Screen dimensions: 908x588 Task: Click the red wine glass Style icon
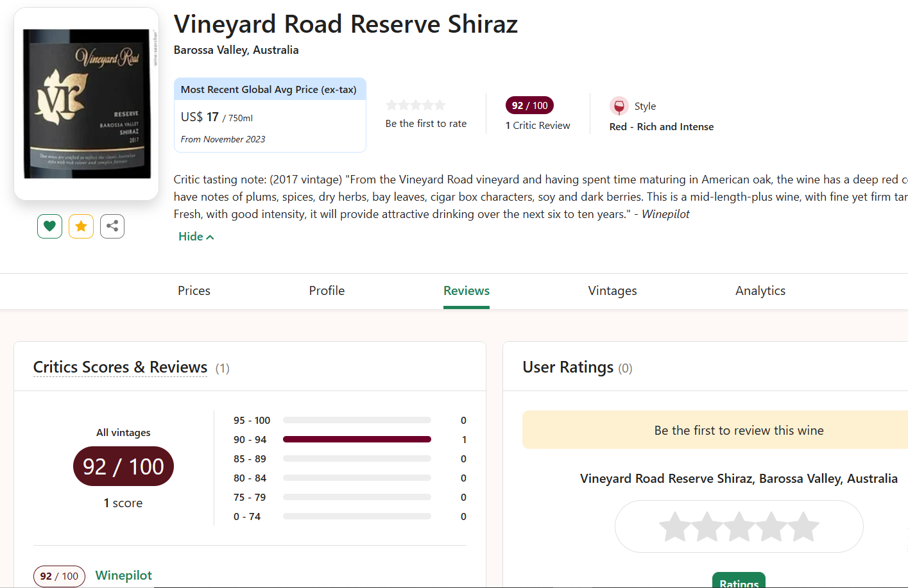(x=619, y=106)
